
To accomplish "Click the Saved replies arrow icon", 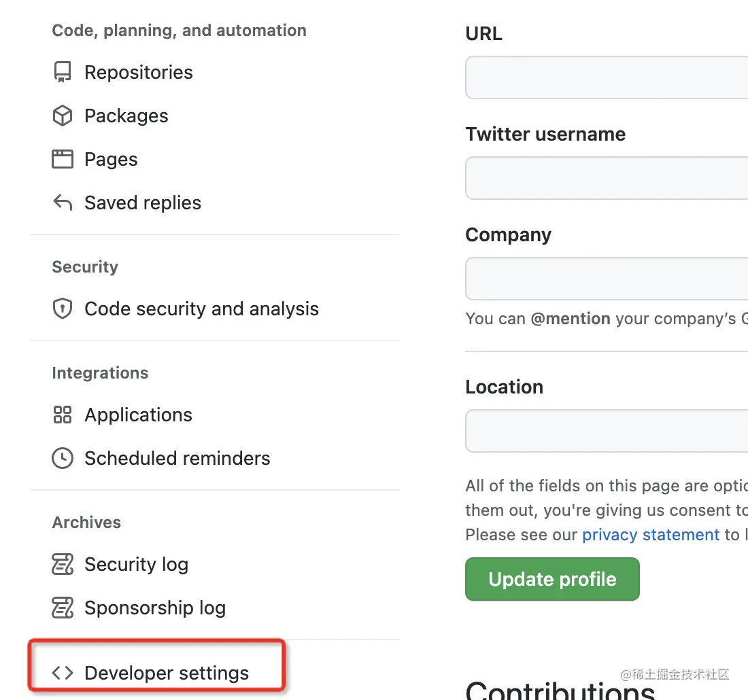I will [63, 203].
